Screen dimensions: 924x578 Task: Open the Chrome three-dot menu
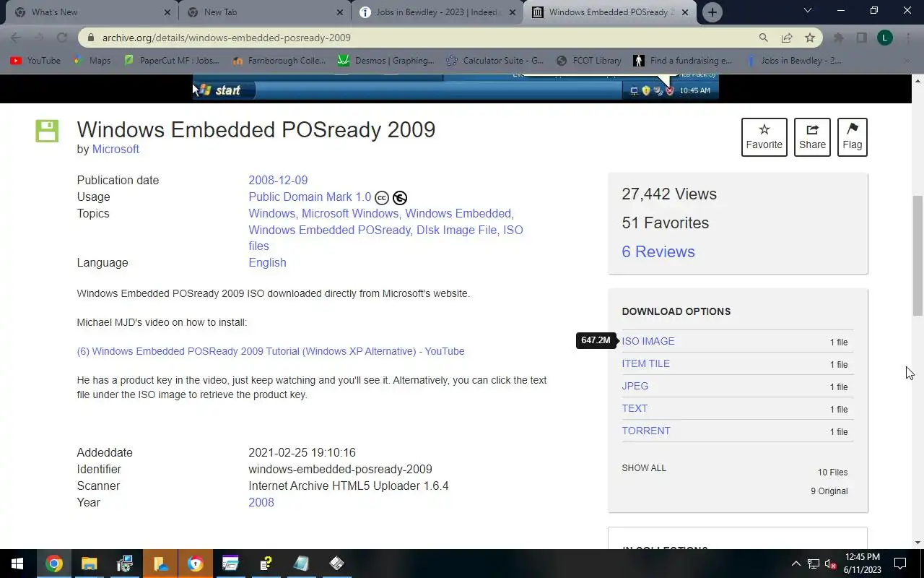(908, 38)
